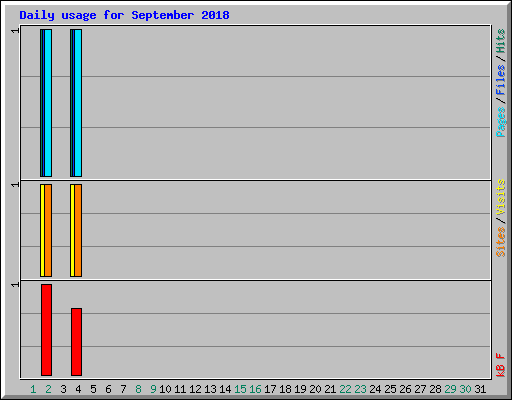Click the y-axis value 1 of the Hits chart
512x400 pixels.
(15, 31)
